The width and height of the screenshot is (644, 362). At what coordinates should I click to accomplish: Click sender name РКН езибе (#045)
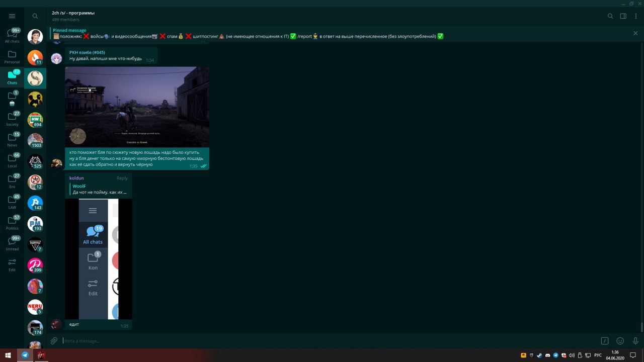[x=87, y=52]
